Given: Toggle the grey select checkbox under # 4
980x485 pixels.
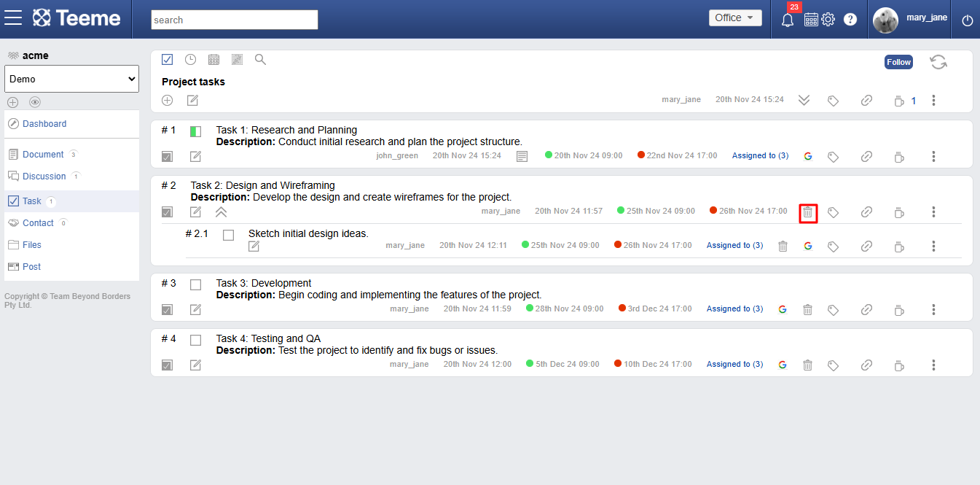Looking at the screenshot, I should pyautogui.click(x=167, y=365).
